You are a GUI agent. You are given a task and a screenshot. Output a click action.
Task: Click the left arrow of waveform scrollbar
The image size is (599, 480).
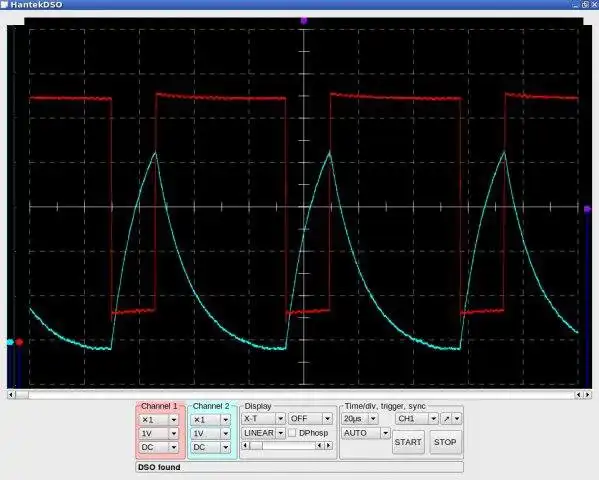pyautogui.click(x=11, y=394)
